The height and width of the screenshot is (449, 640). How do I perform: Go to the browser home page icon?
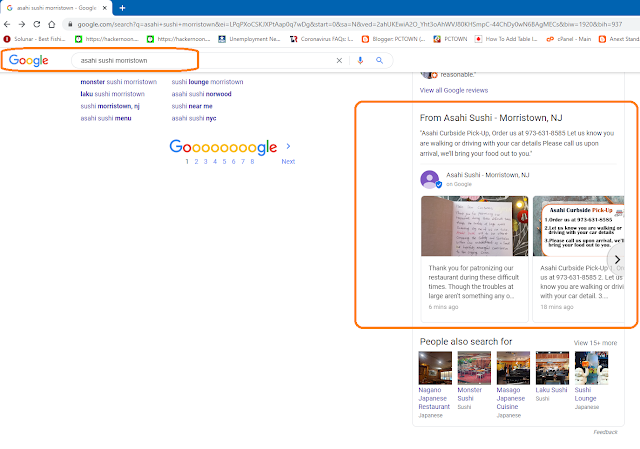pos(51,24)
